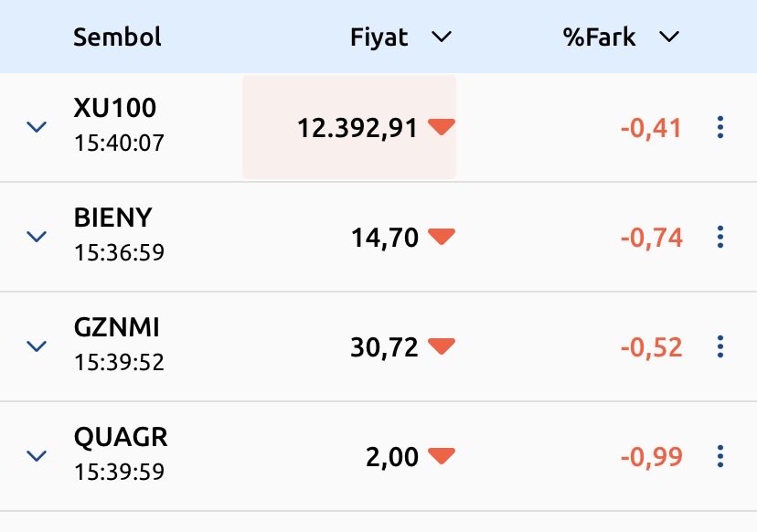Select the BIENY symbol name
The image size is (757, 532).
113,218
